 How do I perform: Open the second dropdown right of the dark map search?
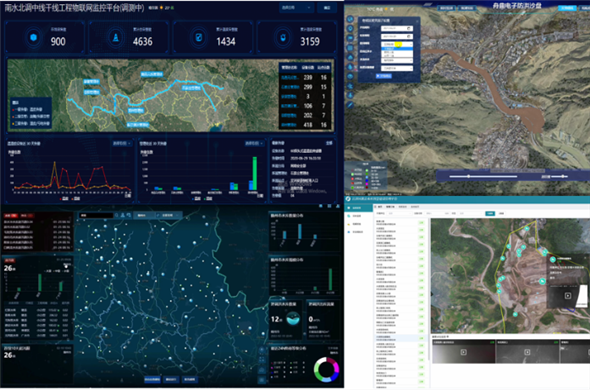click(x=170, y=215)
